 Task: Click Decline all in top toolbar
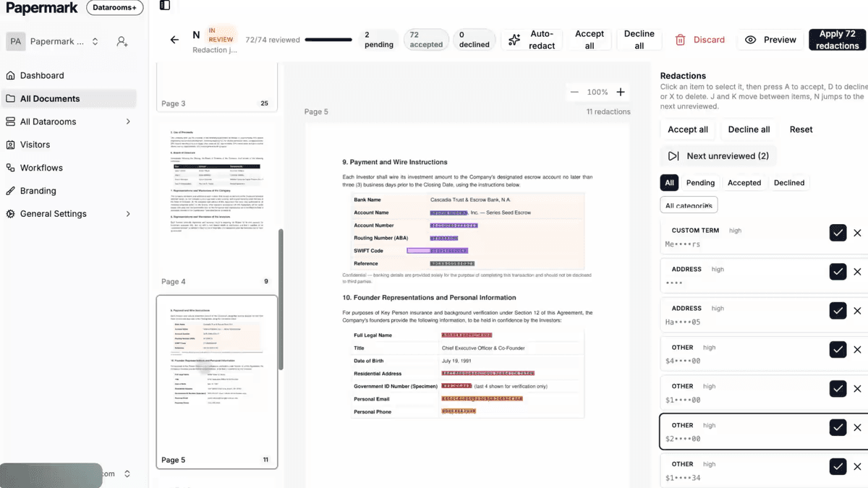pyautogui.click(x=639, y=40)
